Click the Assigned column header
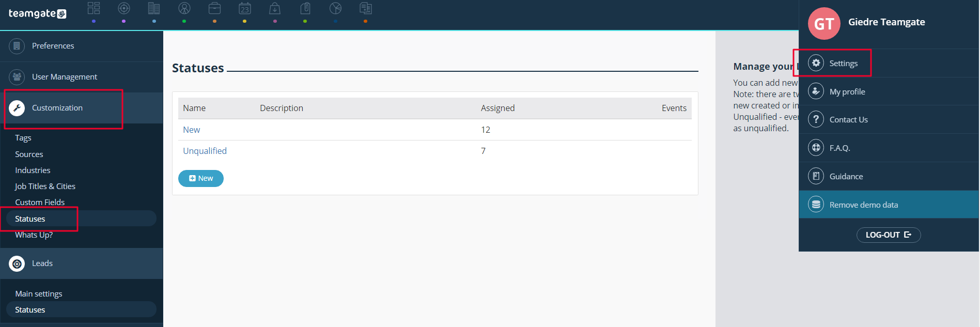Screen dimensions: 980x327 click(497, 108)
